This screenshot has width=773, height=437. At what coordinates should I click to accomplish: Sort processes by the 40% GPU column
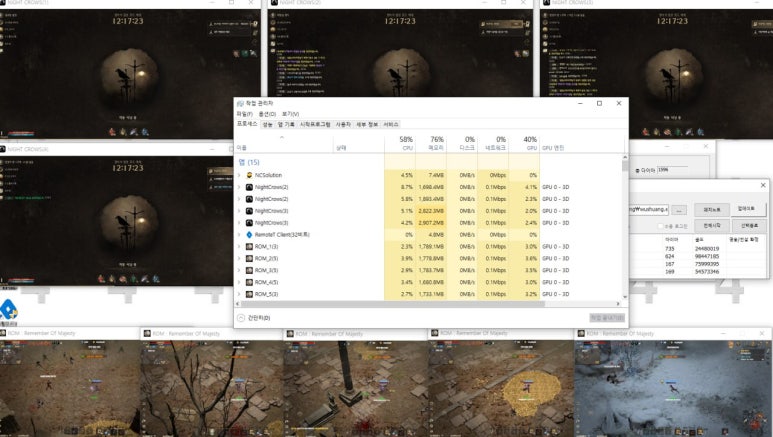(524, 143)
